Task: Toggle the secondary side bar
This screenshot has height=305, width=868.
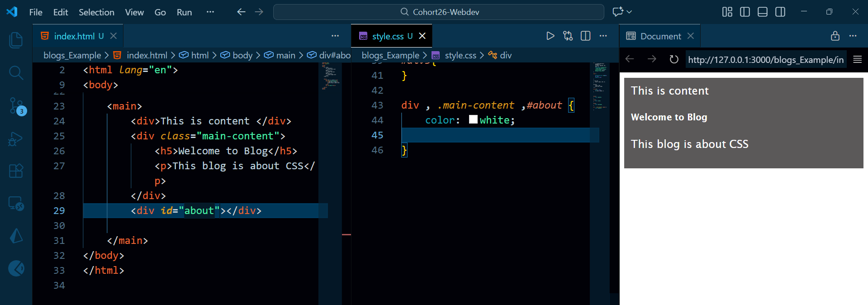Action: [780, 12]
